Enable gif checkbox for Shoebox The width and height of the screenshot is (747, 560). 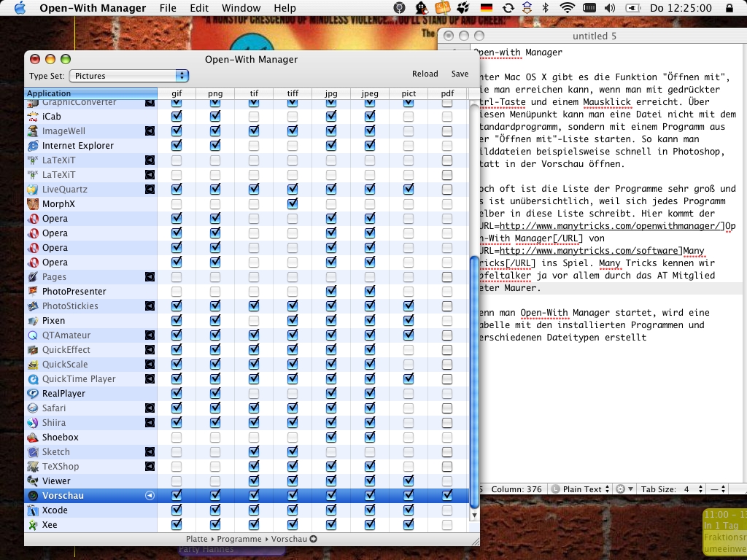point(177,437)
